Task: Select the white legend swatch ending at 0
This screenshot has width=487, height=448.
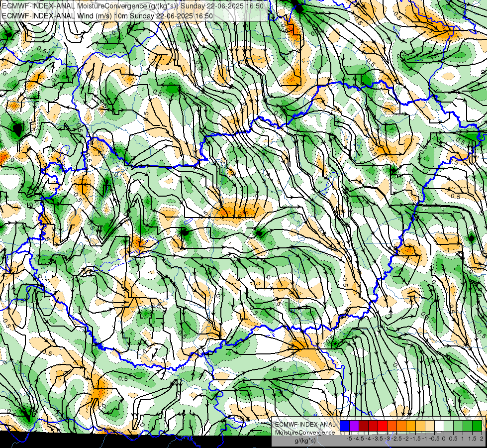Action: (439, 426)
